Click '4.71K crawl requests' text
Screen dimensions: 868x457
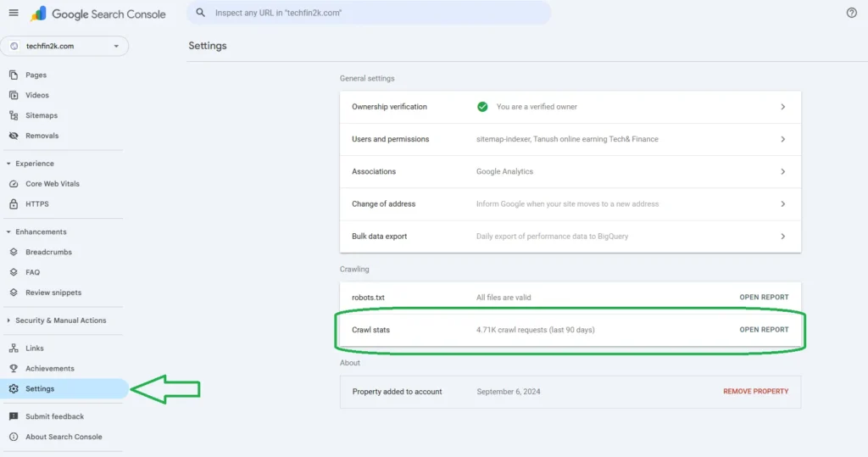536,330
